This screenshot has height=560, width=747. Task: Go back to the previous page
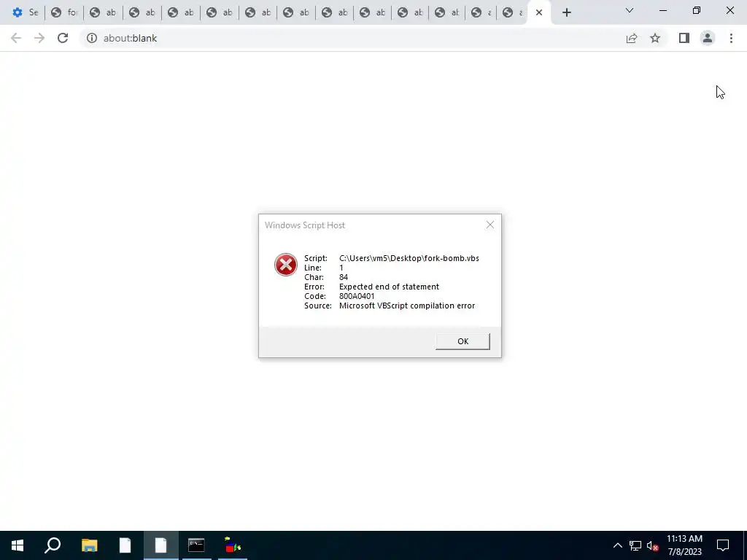point(16,38)
